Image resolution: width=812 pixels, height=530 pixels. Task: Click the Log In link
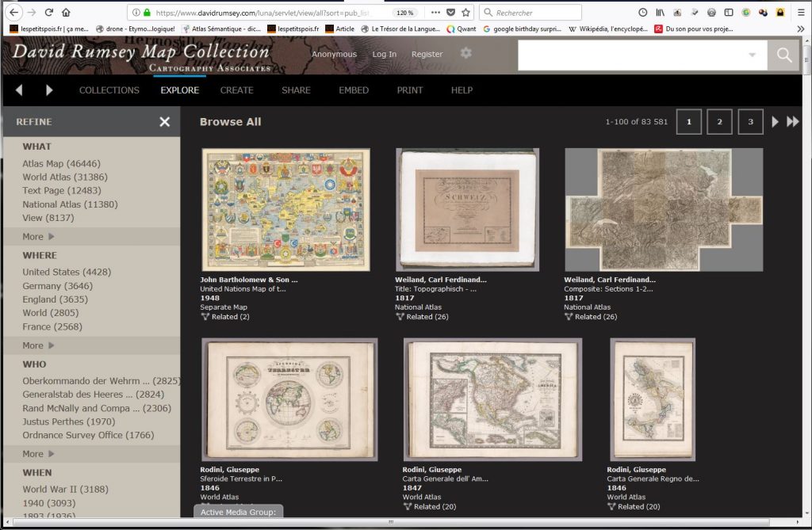pos(384,54)
